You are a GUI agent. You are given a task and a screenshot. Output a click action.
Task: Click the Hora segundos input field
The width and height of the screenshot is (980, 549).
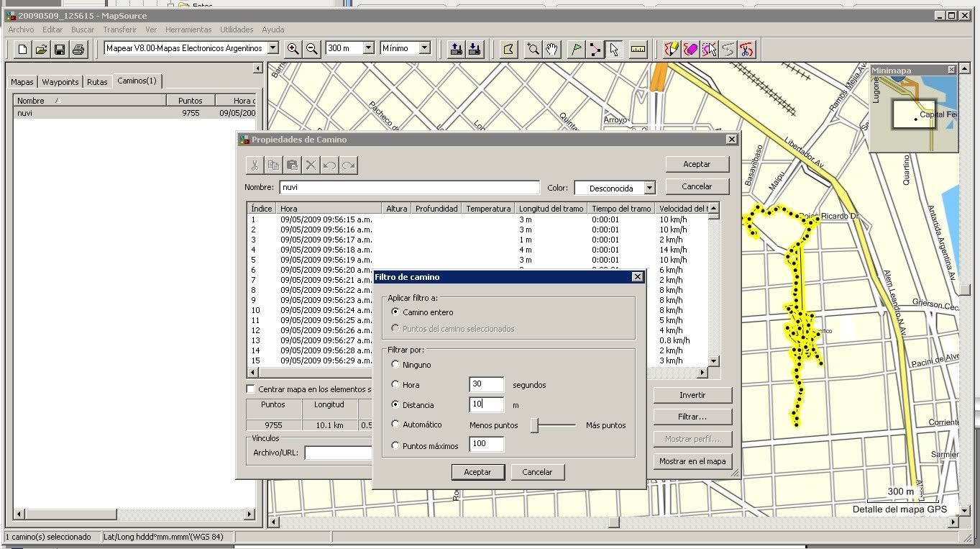(x=486, y=384)
